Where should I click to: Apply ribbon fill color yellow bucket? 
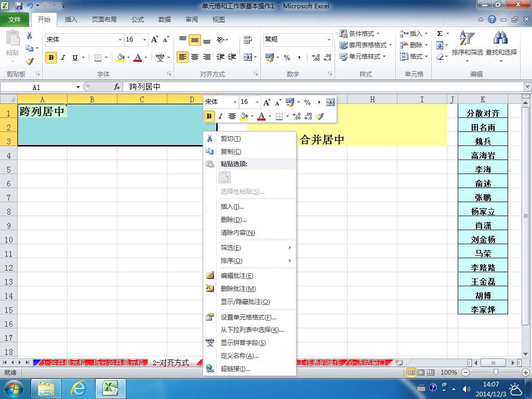tap(121, 58)
